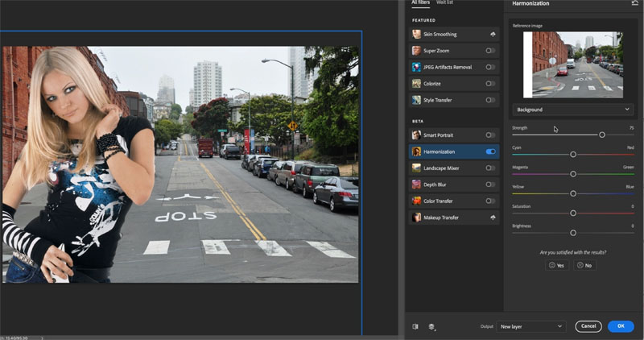Screen dimensions: 644x340
Task: Click the Cancel button
Action: coord(588,326)
